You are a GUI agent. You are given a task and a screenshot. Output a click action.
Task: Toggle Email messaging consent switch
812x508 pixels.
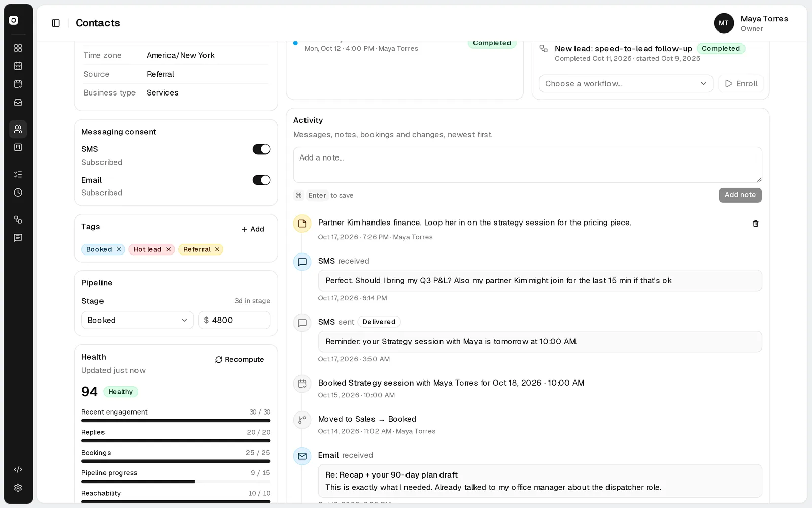[x=261, y=180]
